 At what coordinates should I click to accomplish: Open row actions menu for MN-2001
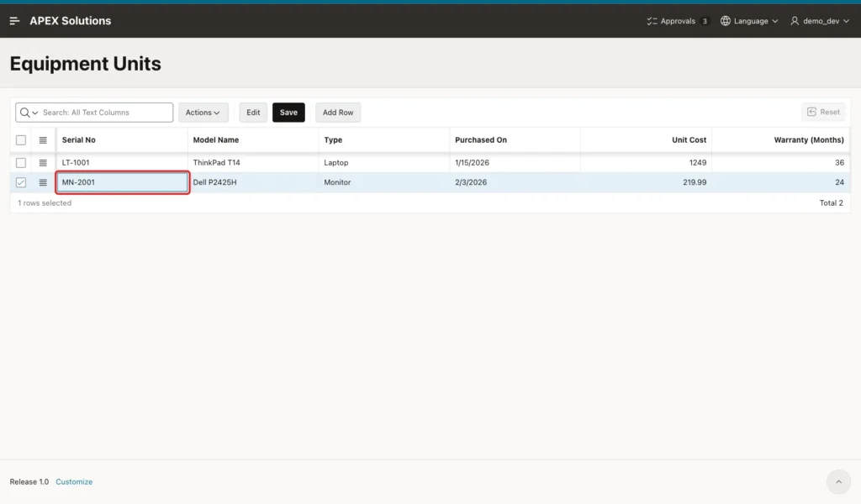tap(43, 182)
